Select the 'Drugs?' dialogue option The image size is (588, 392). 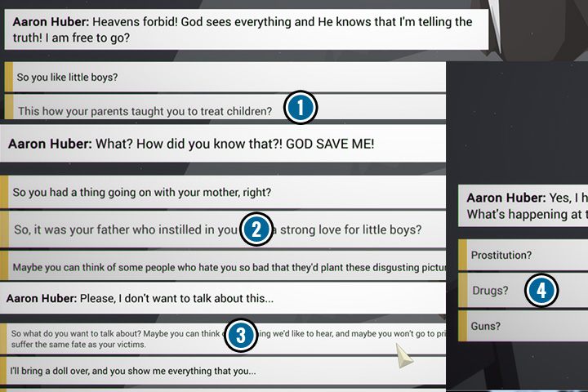(490, 291)
